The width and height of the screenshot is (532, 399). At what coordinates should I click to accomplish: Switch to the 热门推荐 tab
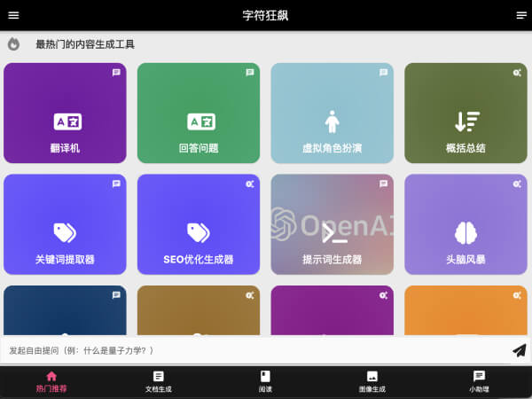[x=51, y=381]
